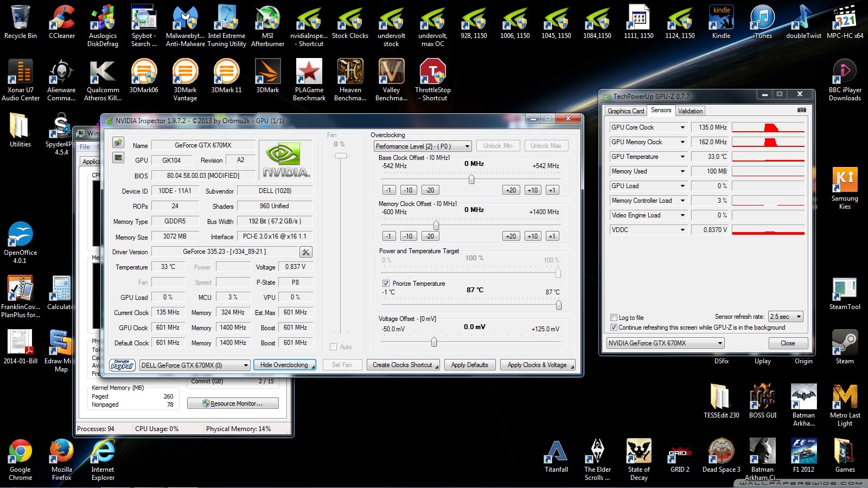Open the DELL GeForce GTX 670MX GPU selector
Screen dimensions: 868x488
[x=195, y=365]
